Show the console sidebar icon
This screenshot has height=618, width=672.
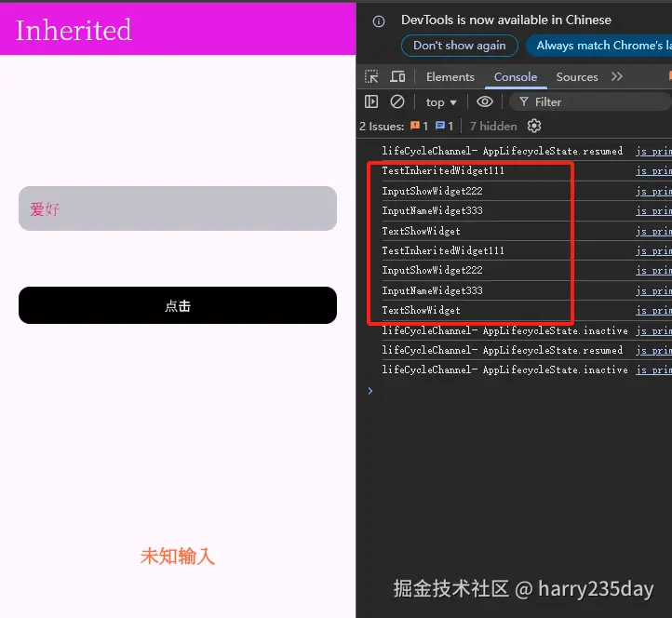point(371,101)
